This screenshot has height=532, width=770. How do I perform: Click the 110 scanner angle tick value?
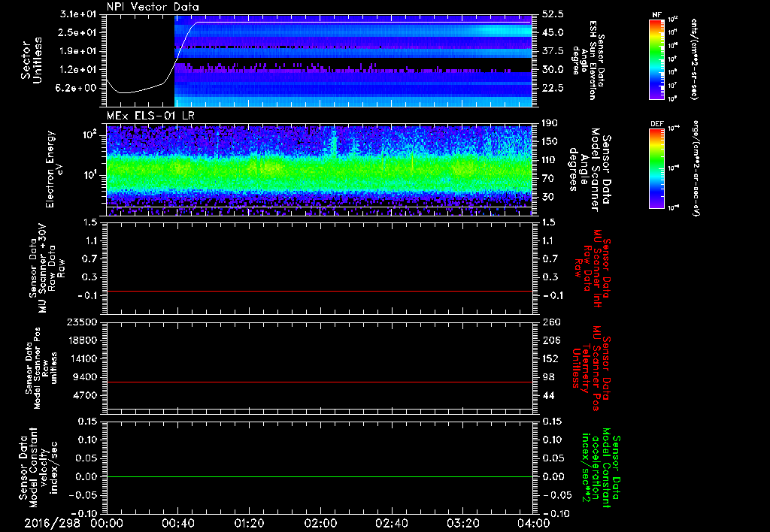tap(550, 160)
